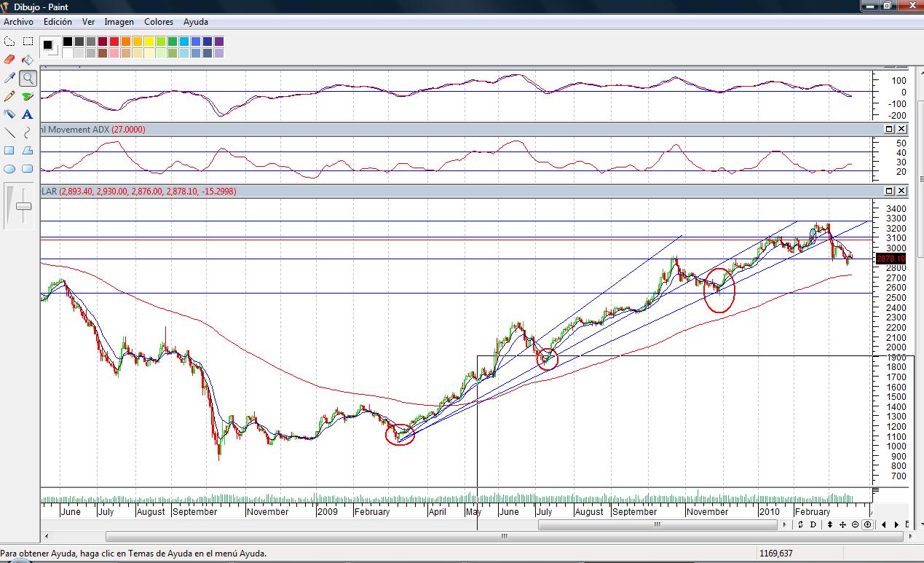
Task: Select the Fill with color bucket tool
Action: pos(28,60)
